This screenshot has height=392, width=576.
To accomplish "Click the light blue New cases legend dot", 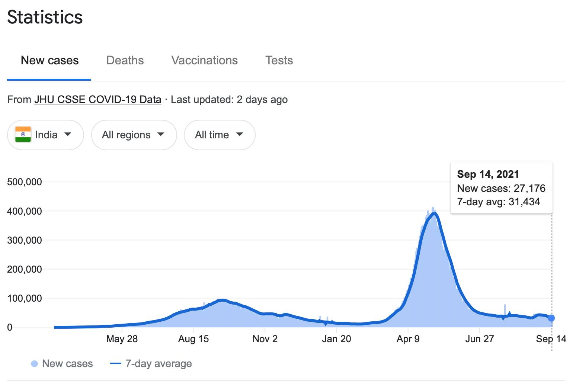I will [x=34, y=364].
